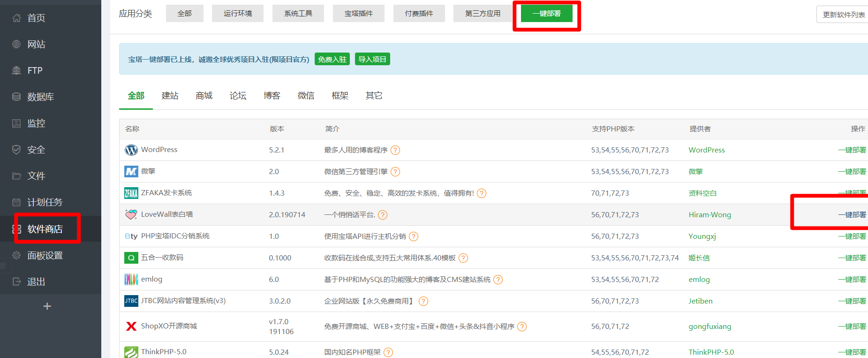Image resolution: width=868 pixels, height=358 pixels.
Task: Click the 五合一收款码 green icon
Action: [x=131, y=258]
